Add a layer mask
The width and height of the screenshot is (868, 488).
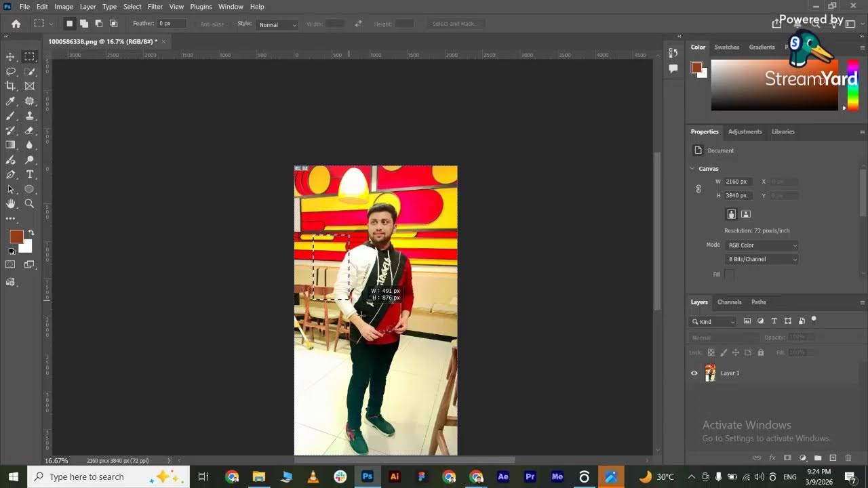(x=787, y=458)
